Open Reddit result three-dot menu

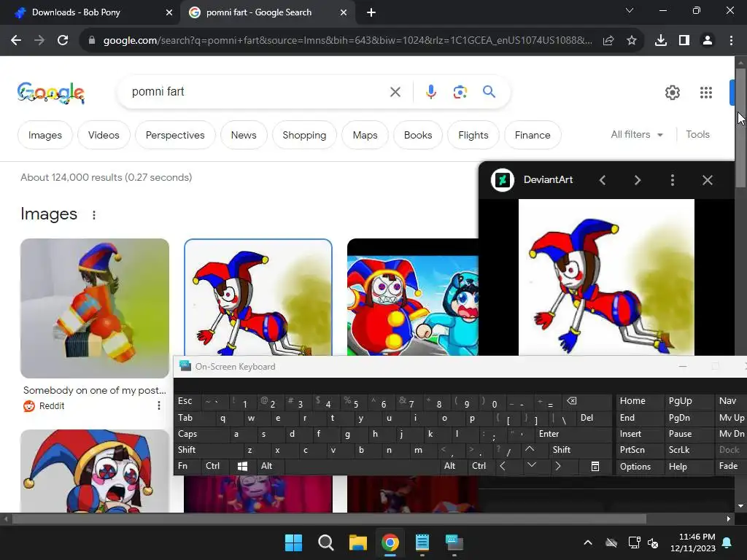(158, 405)
